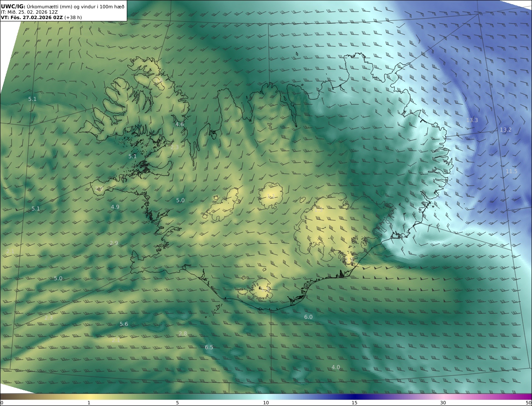Click the 13.2 value label

[x=506, y=130]
